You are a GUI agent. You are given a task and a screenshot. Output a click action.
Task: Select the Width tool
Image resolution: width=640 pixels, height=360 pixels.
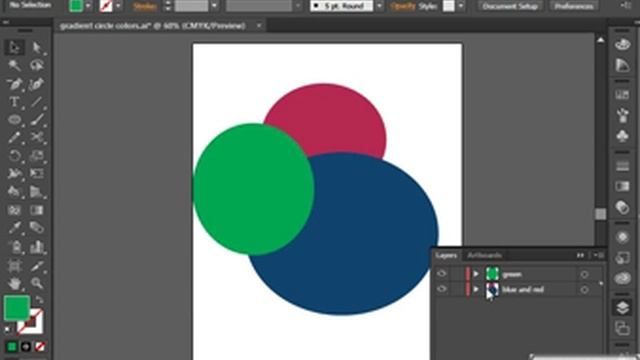click(14, 173)
